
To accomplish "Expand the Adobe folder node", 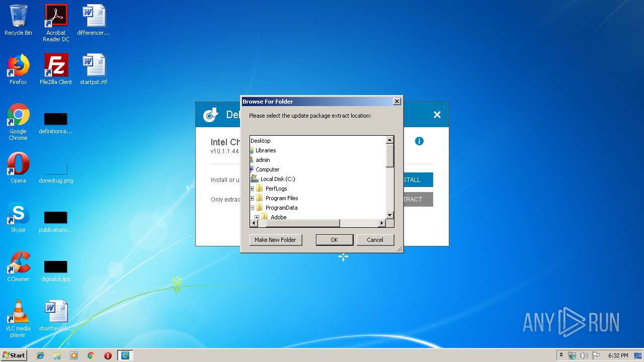I will pos(257,217).
